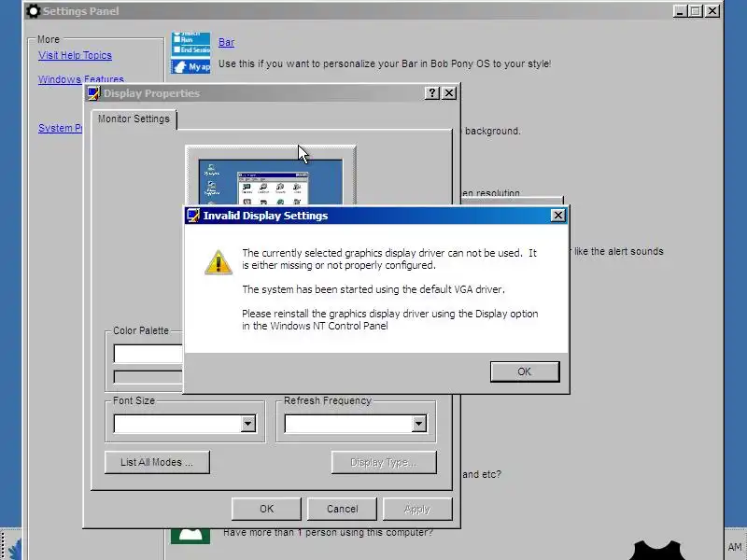The width and height of the screenshot is (747, 560).
Task: Click the Display Properties title bar icon
Action: [93, 92]
